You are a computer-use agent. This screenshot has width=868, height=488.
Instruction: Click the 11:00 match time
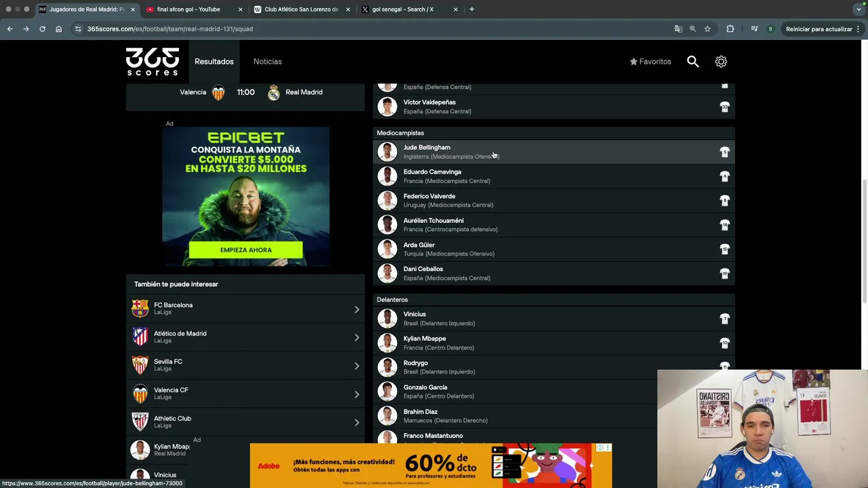point(245,92)
